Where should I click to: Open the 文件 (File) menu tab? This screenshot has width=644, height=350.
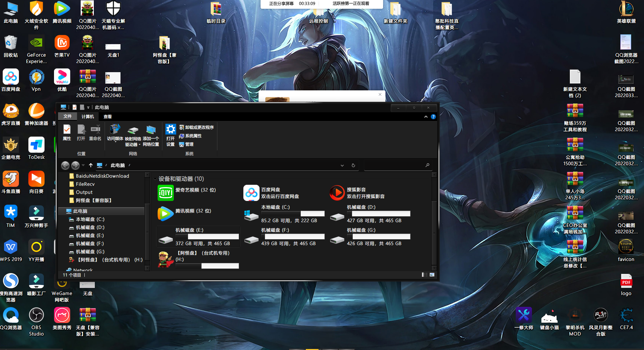[68, 117]
